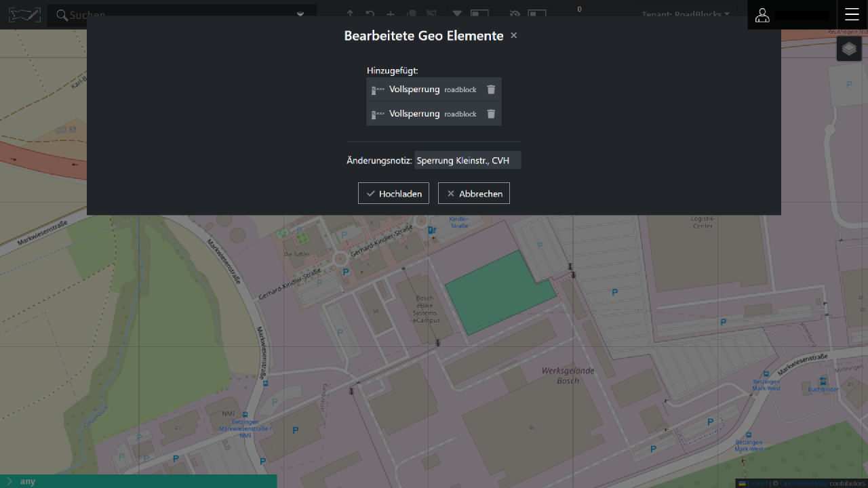Open the hamburger main menu
This screenshot has height=488, width=868.
852,15
